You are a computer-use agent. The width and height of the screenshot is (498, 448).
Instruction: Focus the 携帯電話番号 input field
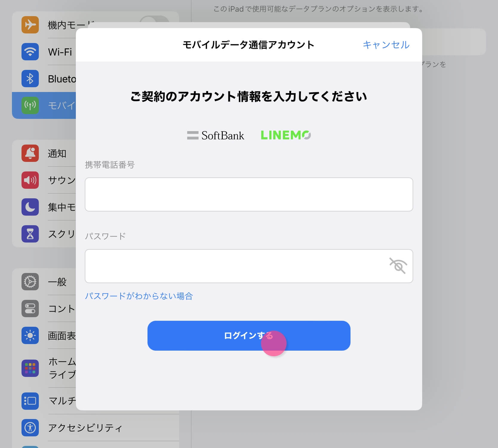(248, 194)
